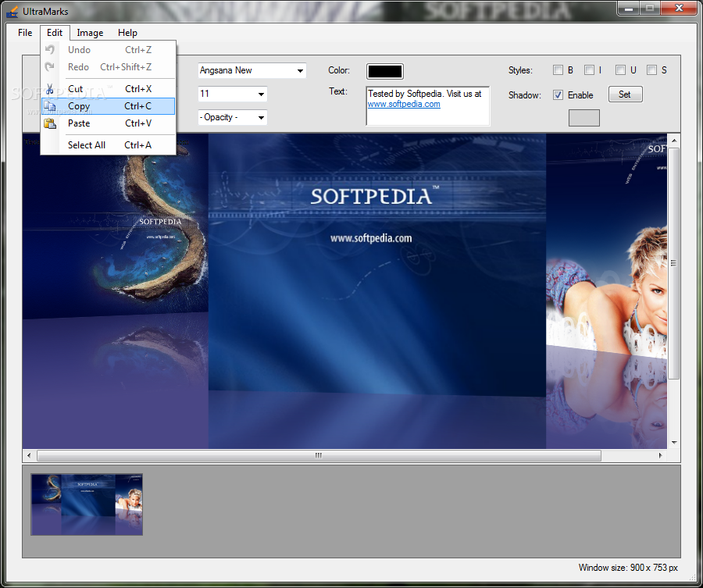Click the scroll right arrow
The height and width of the screenshot is (588, 703).
point(660,456)
